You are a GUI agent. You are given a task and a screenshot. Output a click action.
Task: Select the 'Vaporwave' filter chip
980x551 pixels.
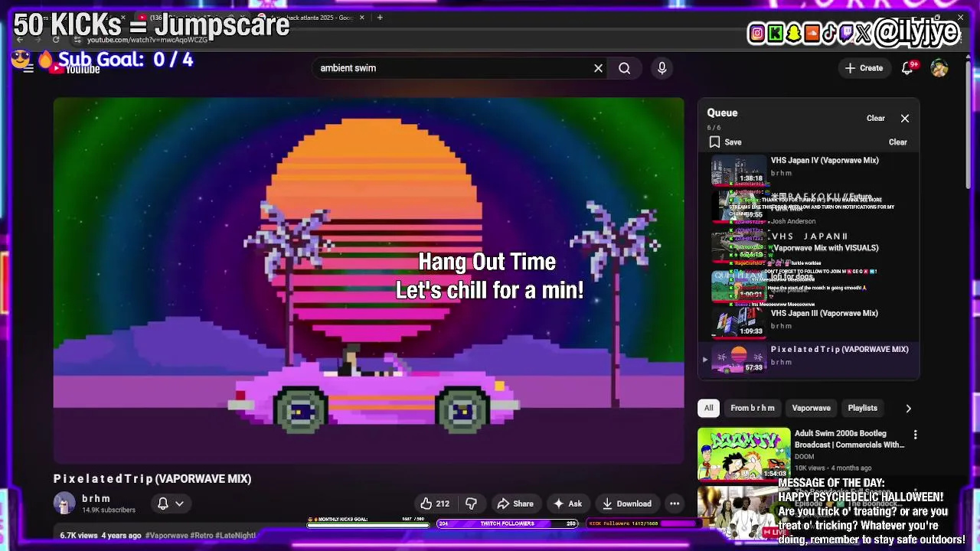812,408
